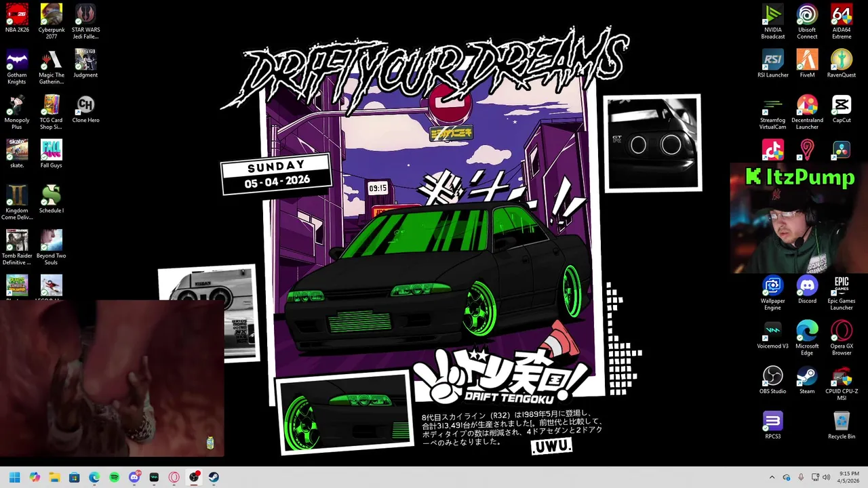Select the Tomb Raider Definitive icon
The height and width of the screenshot is (488, 868).
click(x=17, y=247)
